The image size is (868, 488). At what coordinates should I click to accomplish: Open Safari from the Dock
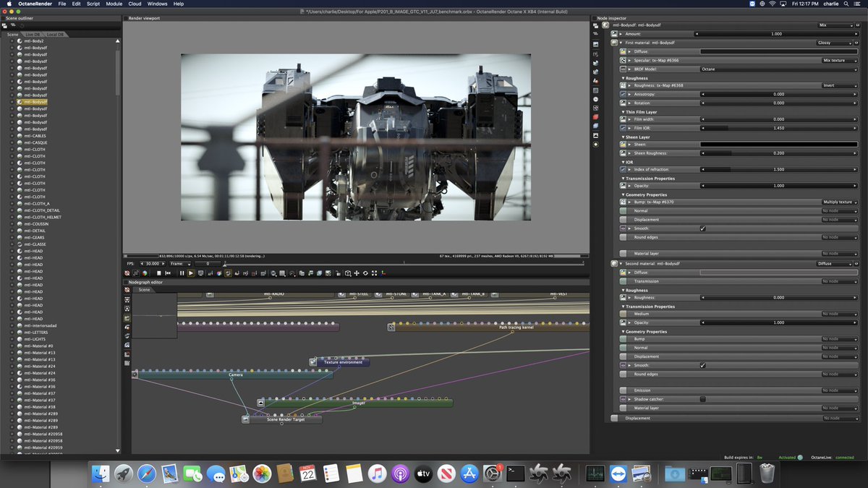(x=147, y=474)
